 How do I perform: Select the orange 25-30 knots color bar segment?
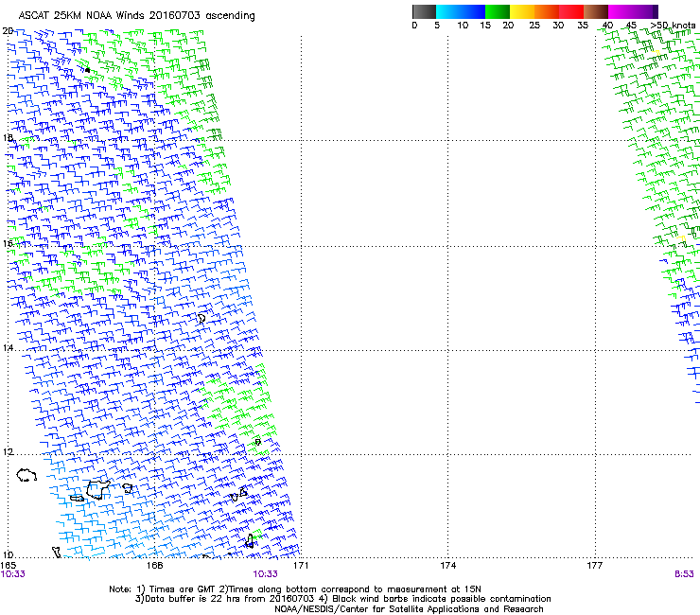[x=547, y=11]
